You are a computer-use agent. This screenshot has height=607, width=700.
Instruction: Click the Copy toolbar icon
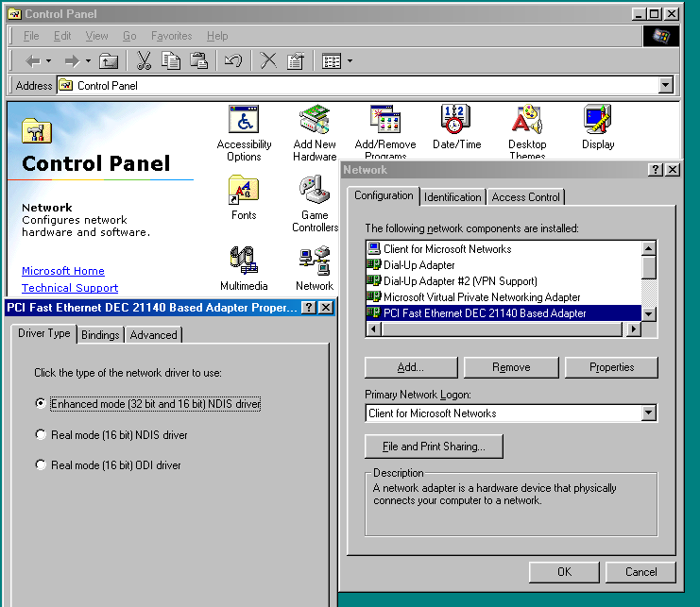point(171,61)
